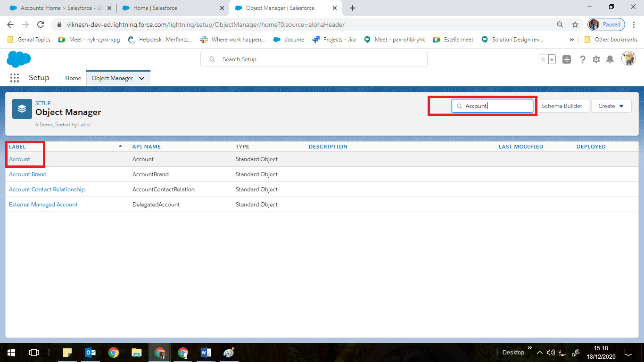Screen dimensions: 644x362
Task: Open the Setup gear icon
Action: click(597, 59)
